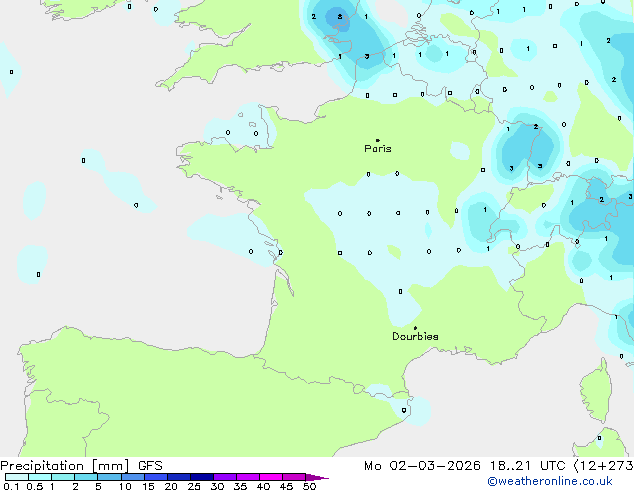Click the legend value '40'
Viewport: 634px width, 490px height.
[x=263, y=486]
